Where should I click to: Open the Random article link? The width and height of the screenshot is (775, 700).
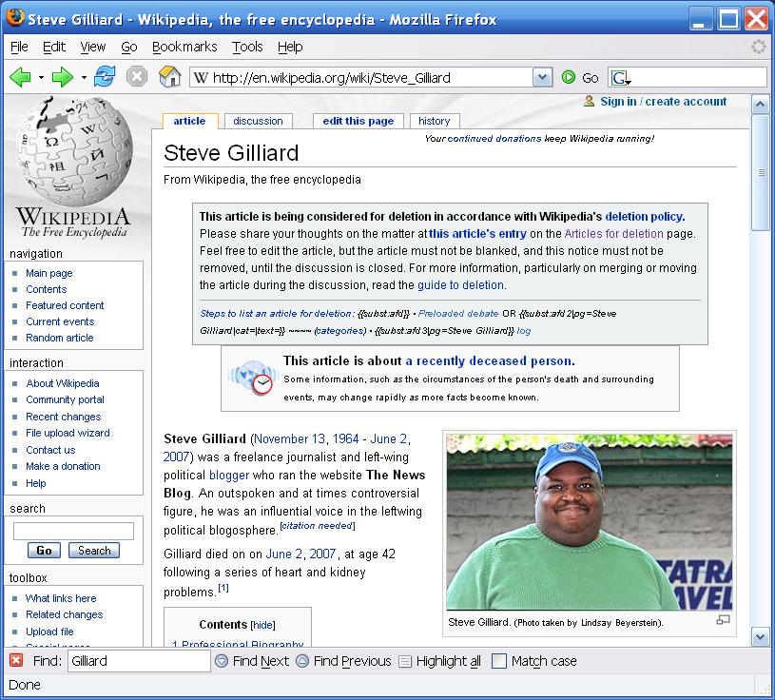pos(59,339)
